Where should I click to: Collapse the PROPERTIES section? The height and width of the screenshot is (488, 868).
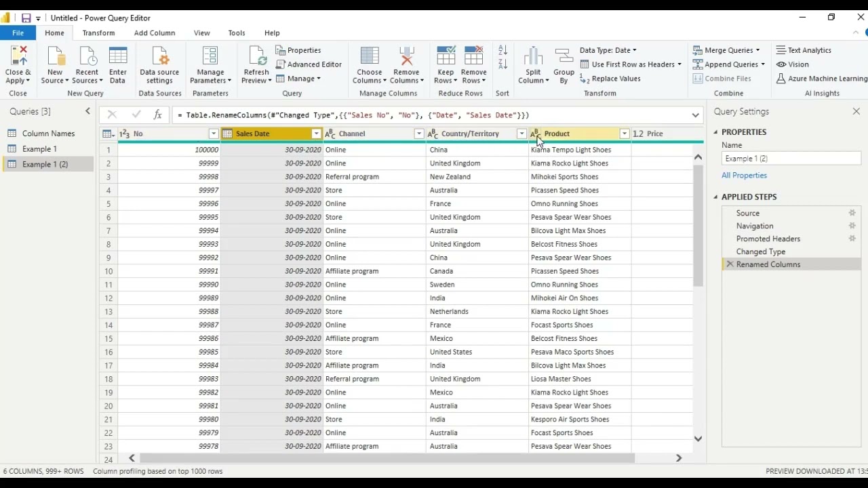pyautogui.click(x=715, y=132)
